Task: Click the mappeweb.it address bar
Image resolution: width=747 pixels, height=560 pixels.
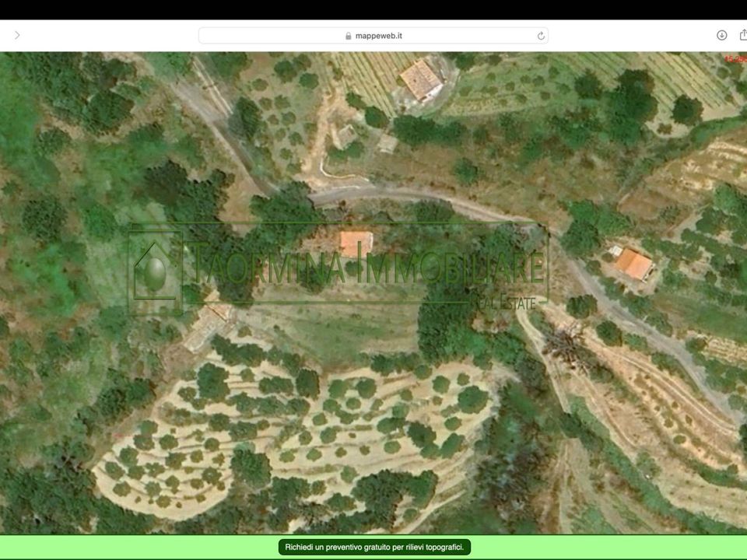Action: click(373, 36)
